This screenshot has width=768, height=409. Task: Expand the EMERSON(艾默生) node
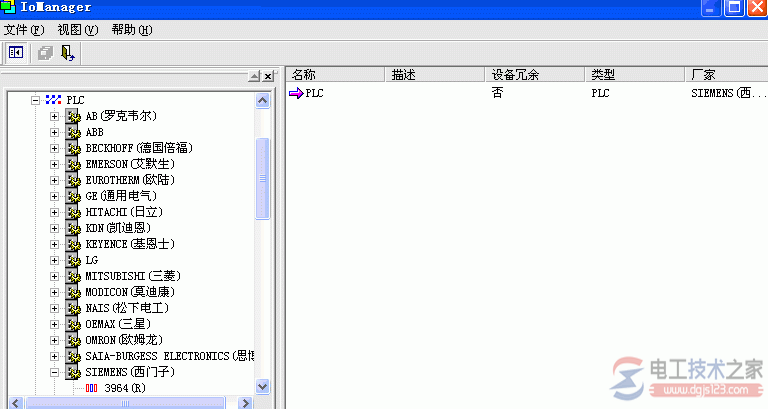[x=54, y=165]
